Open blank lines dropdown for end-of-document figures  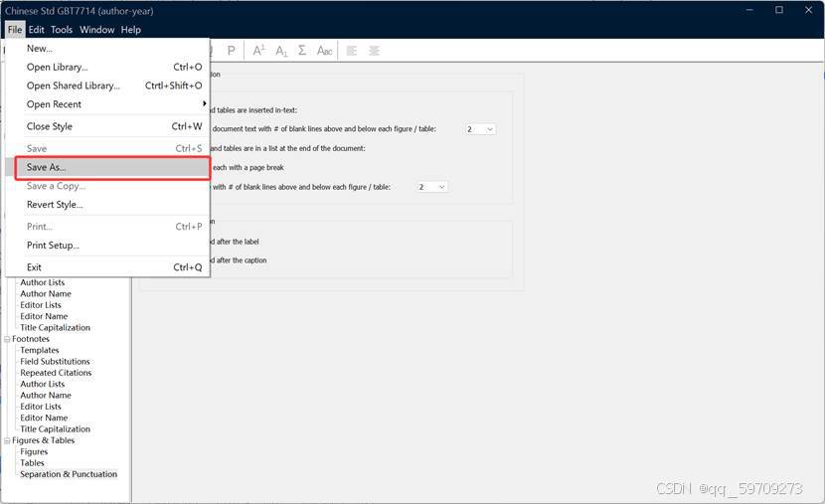[432, 187]
